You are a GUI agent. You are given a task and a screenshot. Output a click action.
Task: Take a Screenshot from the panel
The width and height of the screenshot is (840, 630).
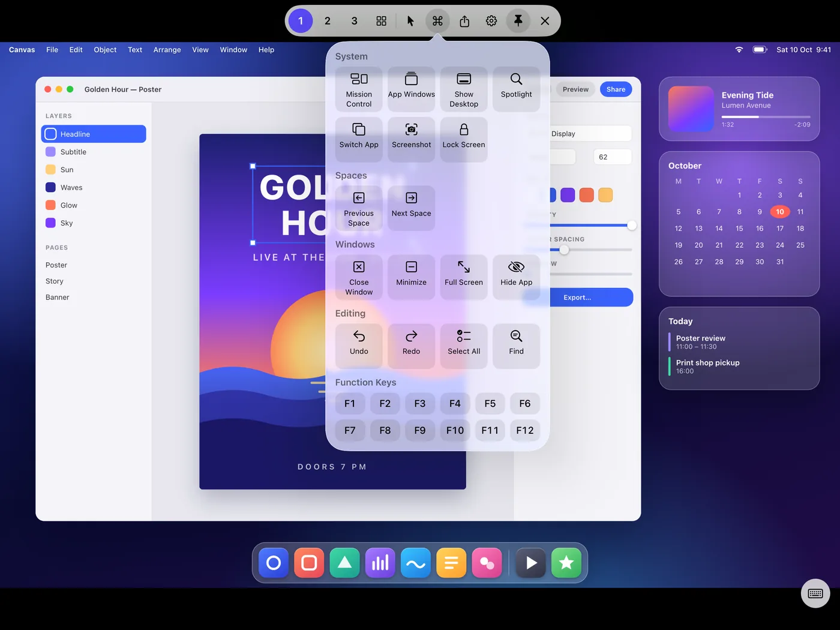[412, 140]
